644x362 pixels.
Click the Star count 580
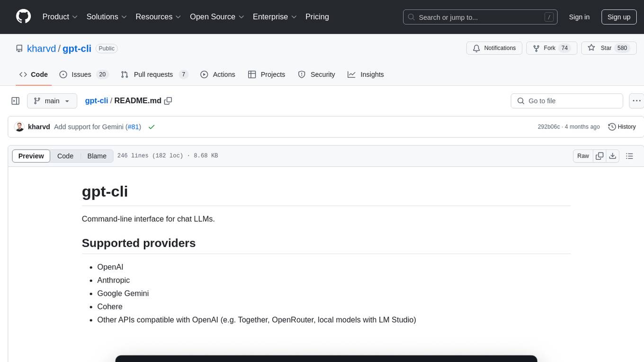point(622,48)
